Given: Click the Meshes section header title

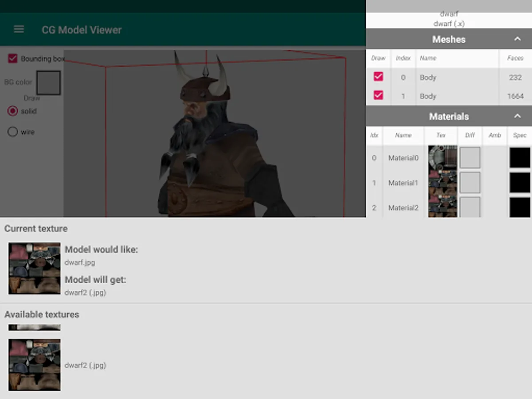Looking at the screenshot, I should tap(449, 39).
